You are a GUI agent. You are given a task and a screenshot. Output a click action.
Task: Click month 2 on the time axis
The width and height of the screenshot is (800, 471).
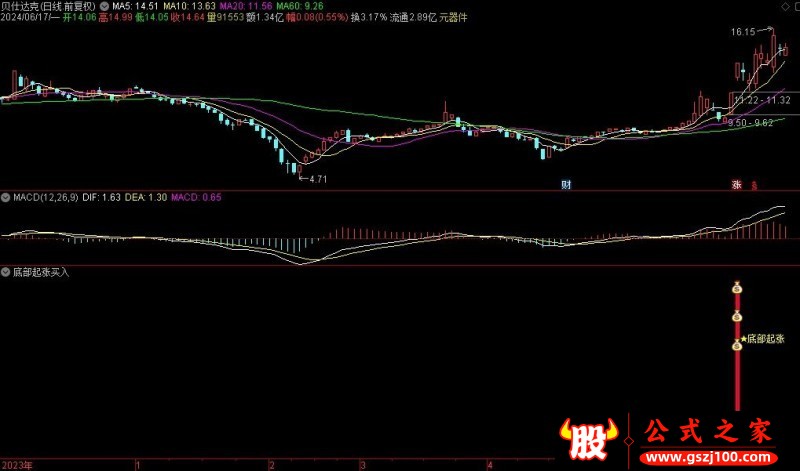tap(271, 465)
